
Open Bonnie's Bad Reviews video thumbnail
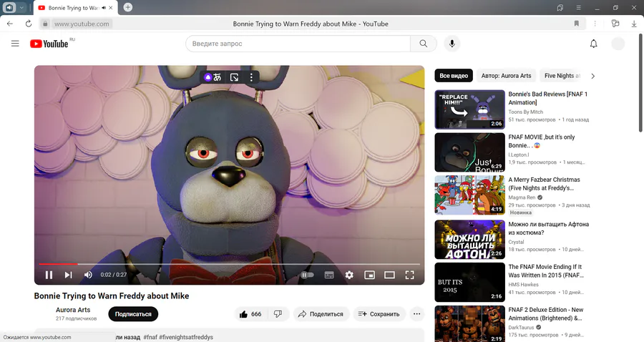coord(470,109)
